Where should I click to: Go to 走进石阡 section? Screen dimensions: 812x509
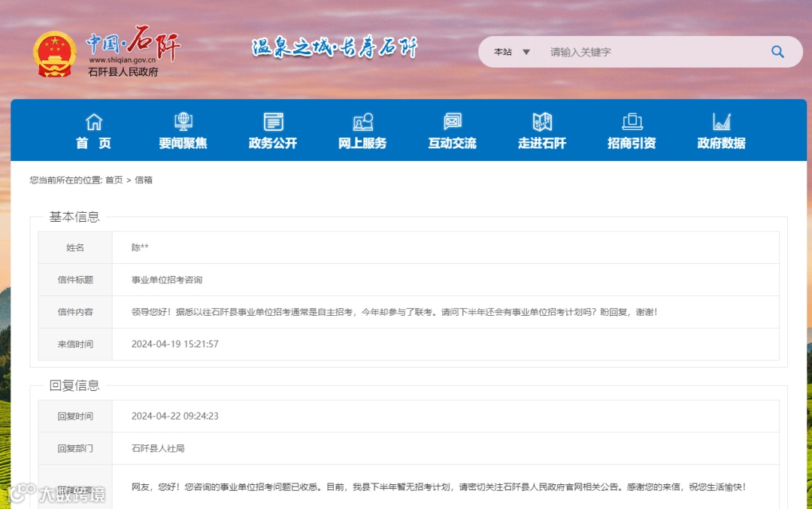(542, 144)
